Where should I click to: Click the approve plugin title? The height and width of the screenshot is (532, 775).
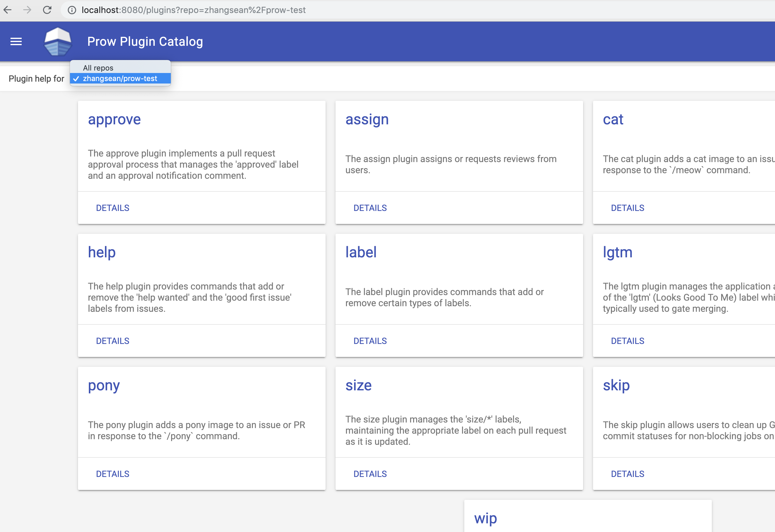tap(114, 119)
